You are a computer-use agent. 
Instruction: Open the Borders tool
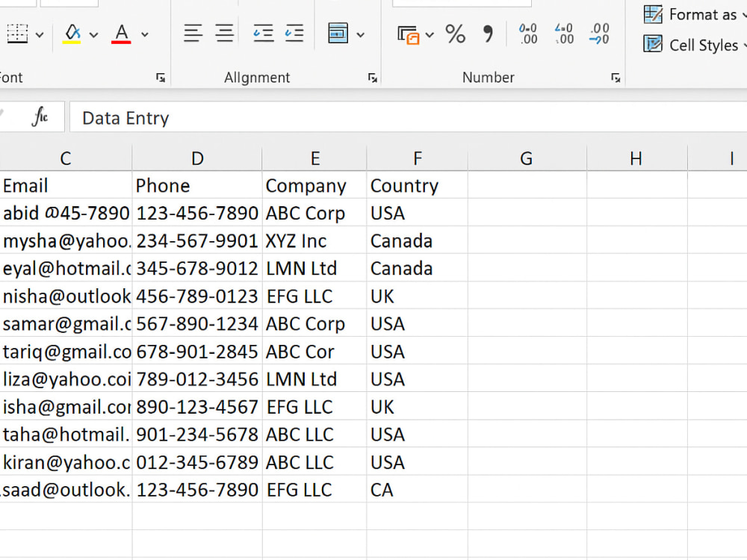pyautogui.click(x=18, y=34)
